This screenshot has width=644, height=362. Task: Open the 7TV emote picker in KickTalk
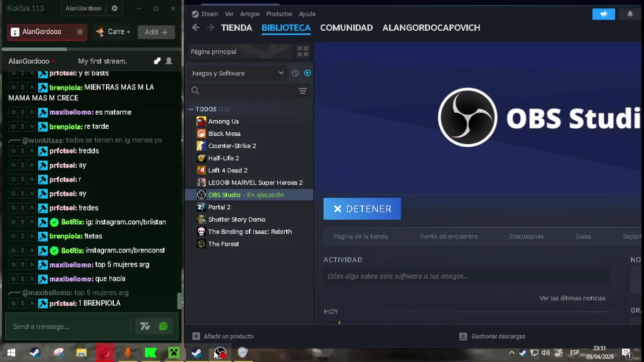click(x=145, y=326)
